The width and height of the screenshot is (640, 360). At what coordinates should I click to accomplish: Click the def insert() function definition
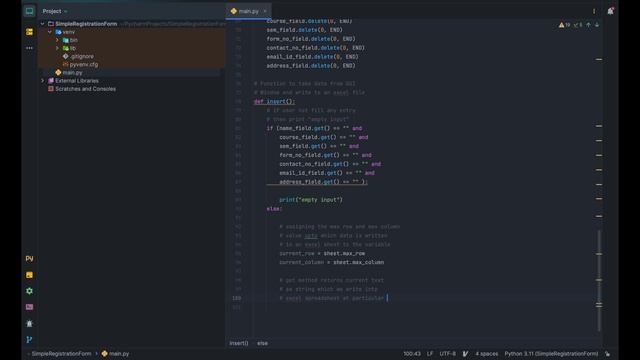274,102
